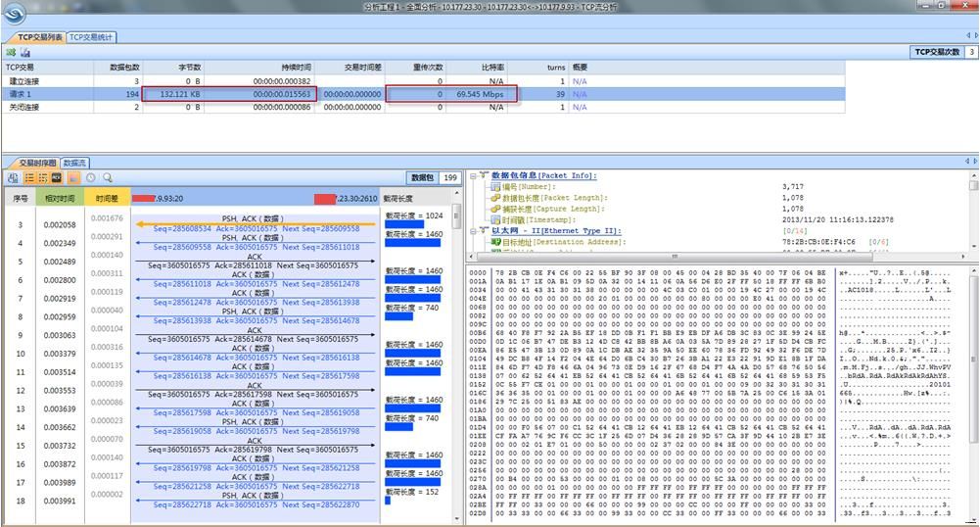Image resolution: width=980 pixels, height=527 pixels.
Task: Click the black display mode icon in toolbar
Action: [x=57, y=178]
